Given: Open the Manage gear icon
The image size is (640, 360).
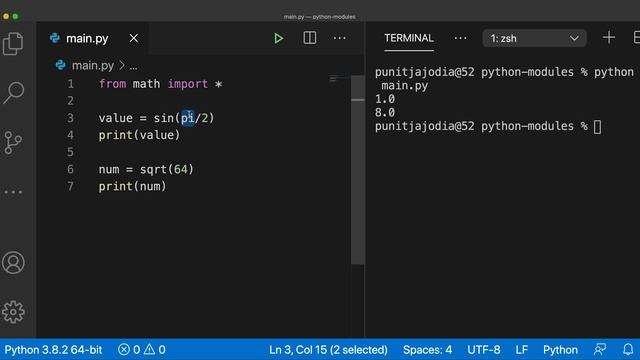Looking at the screenshot, I should point(13,312).
